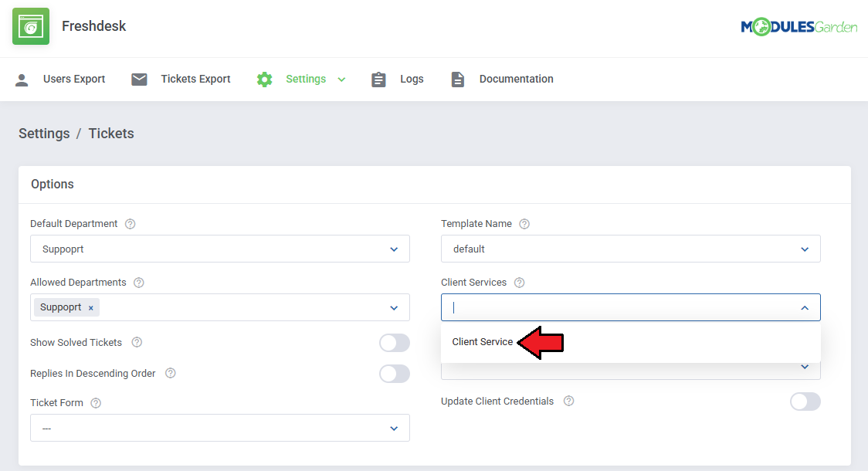Click the Documentation file icon
This screenshot has height=471, width=868.
coord(458,80)
